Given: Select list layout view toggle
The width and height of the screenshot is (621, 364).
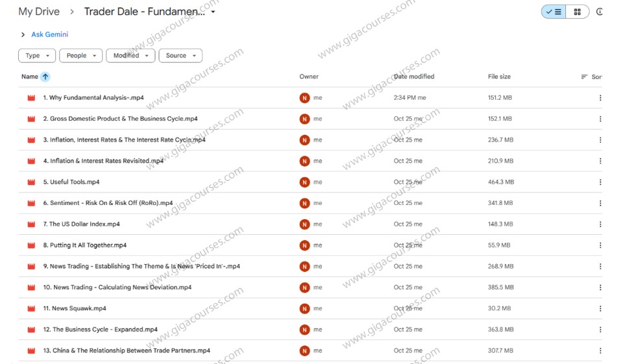Looking at the screenshot, I should (554, 12).
